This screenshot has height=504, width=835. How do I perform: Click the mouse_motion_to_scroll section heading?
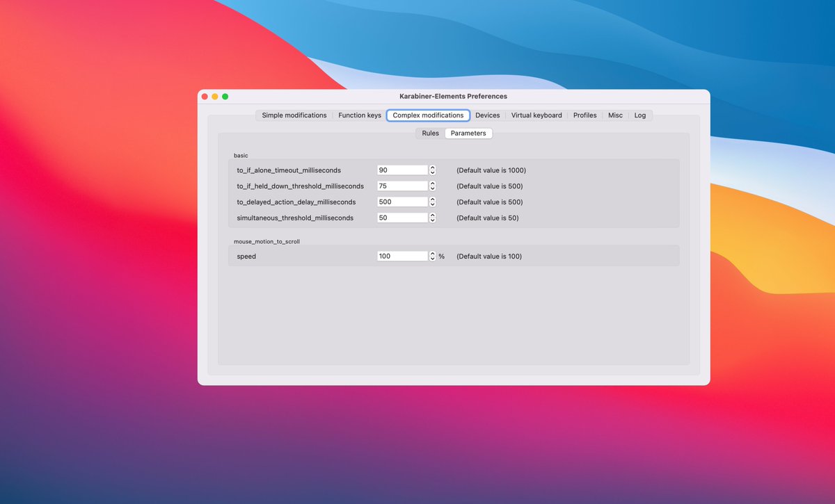tap(267, 242)
